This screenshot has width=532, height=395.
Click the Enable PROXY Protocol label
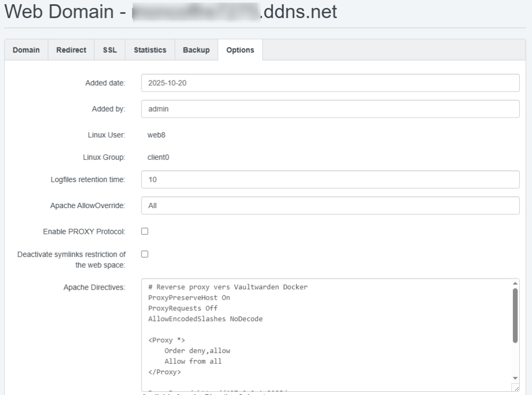click(84, 232)
